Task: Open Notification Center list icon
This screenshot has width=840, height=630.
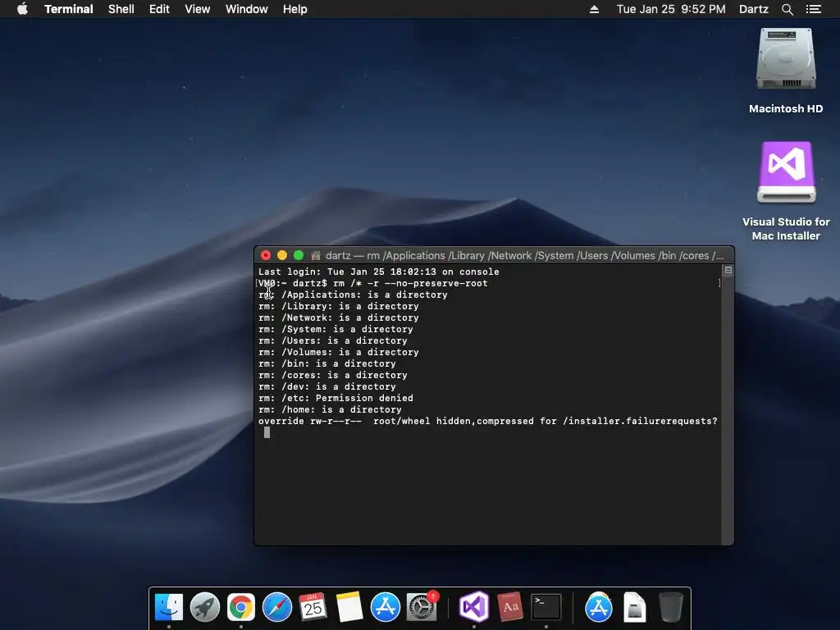Action: click(x=814, y=9)
